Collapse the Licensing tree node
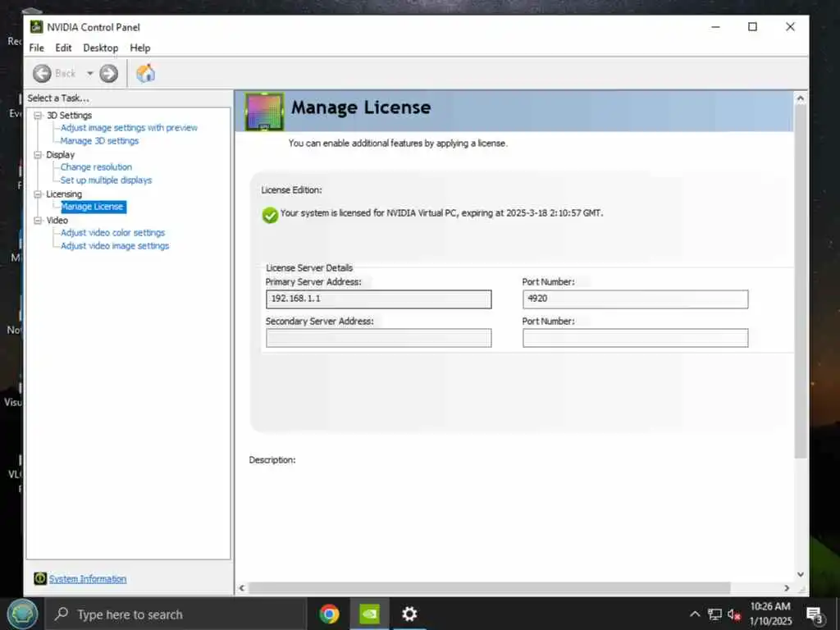840x630 pixels. pyautogui.click(x=38, y=194)
